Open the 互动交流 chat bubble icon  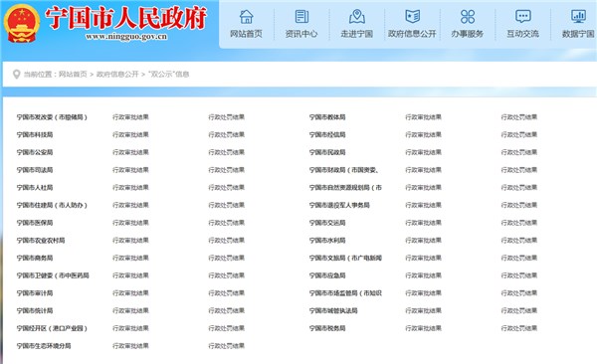coord(522,17)
